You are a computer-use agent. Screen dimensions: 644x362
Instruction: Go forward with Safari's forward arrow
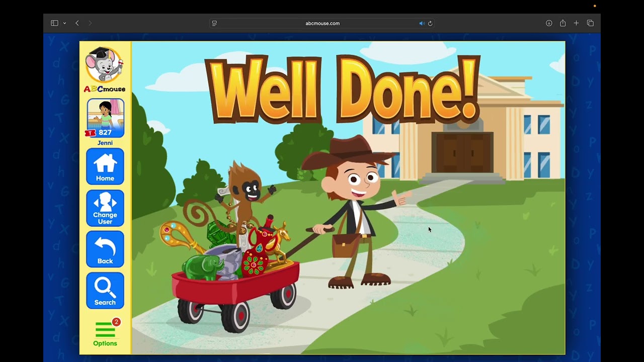90,23
